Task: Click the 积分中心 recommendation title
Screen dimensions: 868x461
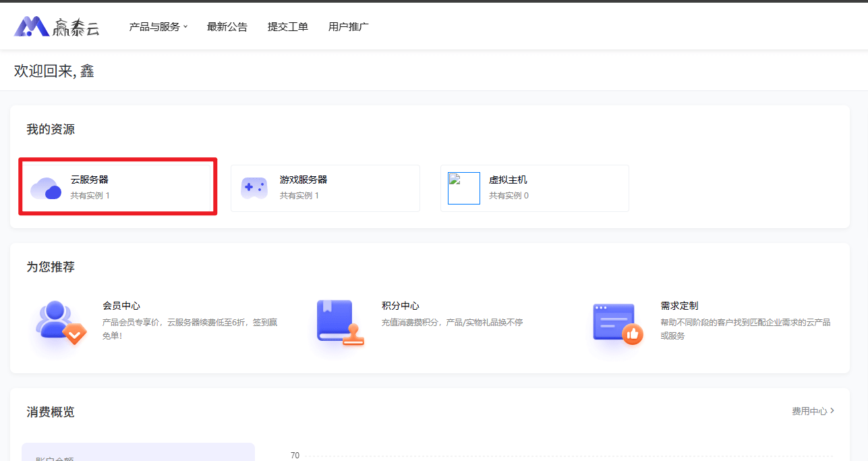Action: coord(401,306)
